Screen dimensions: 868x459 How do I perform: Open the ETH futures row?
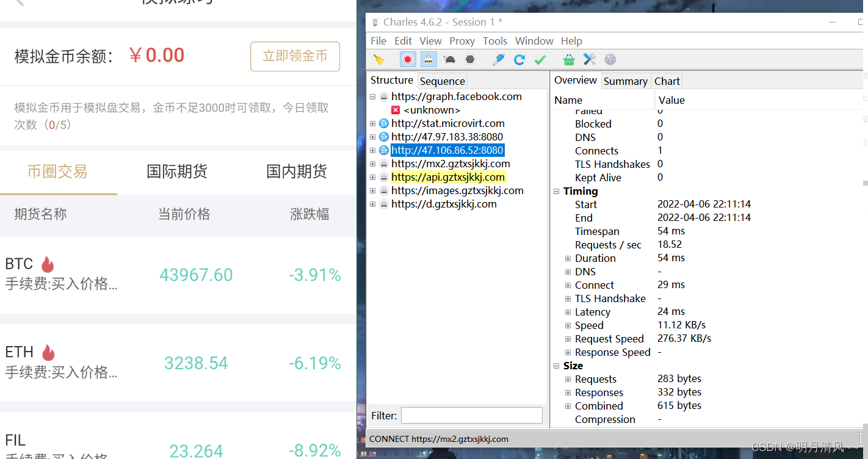pos(178,363)
